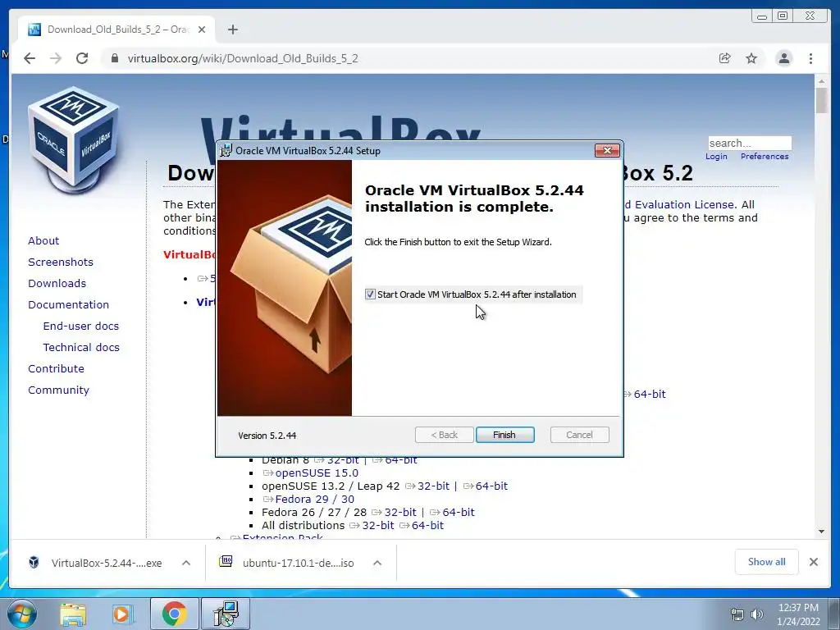Expand options for ubuntu-17.10.1 iso download
Viewport: 840px width, 630px height.
[377, 563]
